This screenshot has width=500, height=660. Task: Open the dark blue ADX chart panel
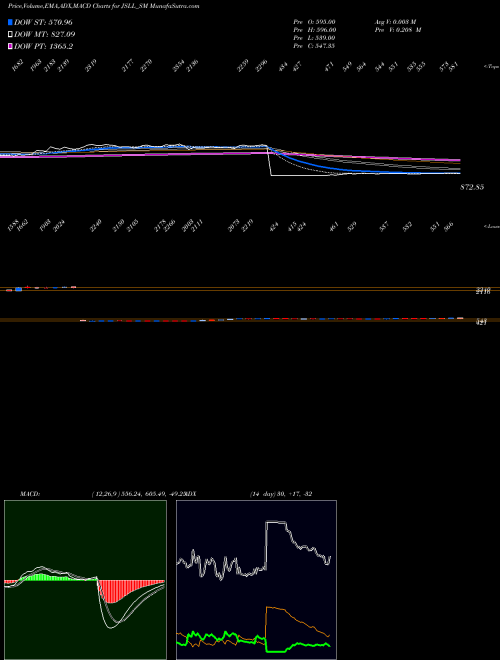click(x=256, y=580)
